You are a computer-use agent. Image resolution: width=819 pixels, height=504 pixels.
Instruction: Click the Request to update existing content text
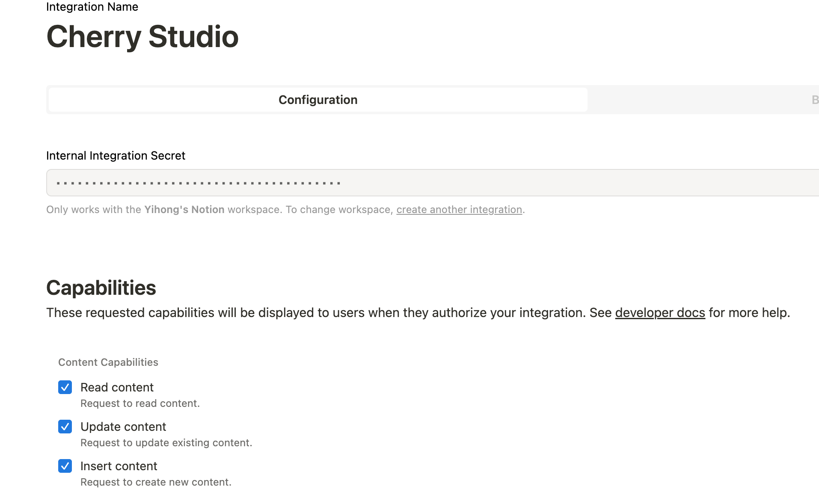tap(166, 443)
